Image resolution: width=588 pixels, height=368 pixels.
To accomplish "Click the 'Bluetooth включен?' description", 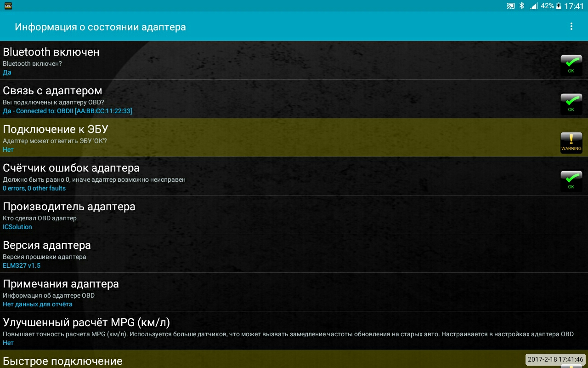I will (32, 63).
